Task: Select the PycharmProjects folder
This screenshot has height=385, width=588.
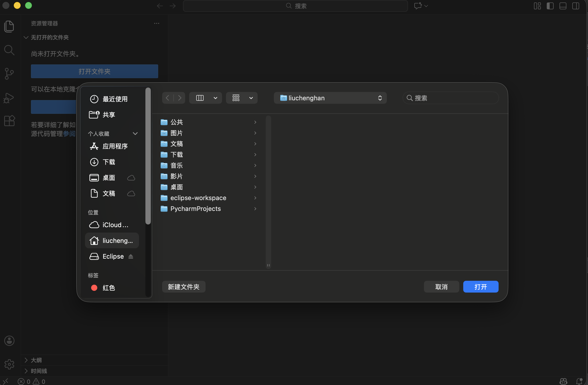Action: (195, 209)
